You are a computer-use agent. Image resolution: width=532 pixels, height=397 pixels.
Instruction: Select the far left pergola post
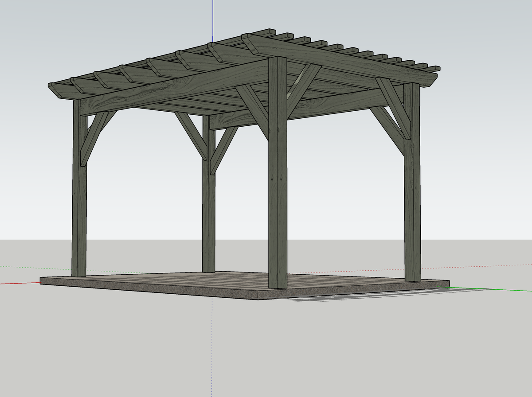pyautogui.click(x=79, y=188)
